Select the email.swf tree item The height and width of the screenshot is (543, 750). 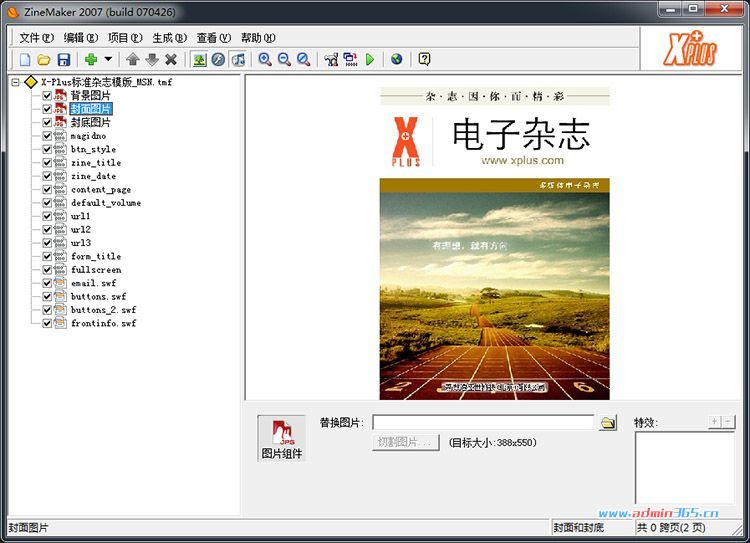pos(93,283)
